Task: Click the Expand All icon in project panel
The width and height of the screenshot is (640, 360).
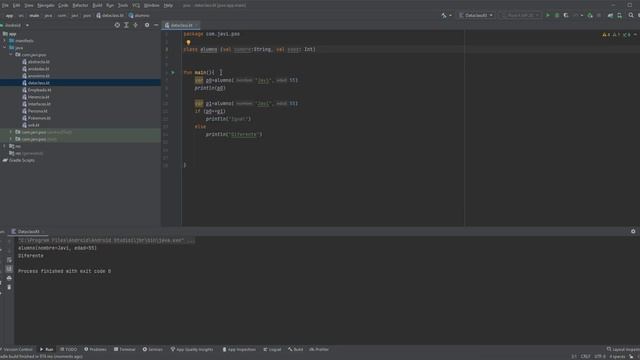Action: point(127,25)
